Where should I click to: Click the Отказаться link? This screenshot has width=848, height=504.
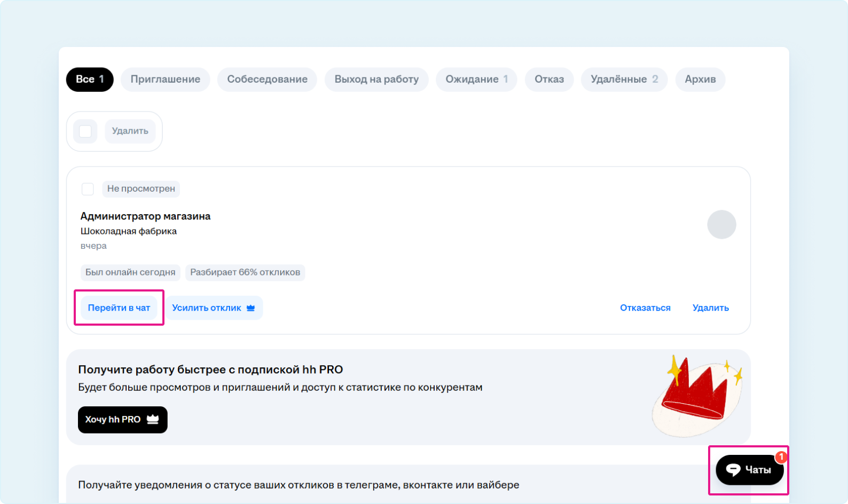[645, 308]
